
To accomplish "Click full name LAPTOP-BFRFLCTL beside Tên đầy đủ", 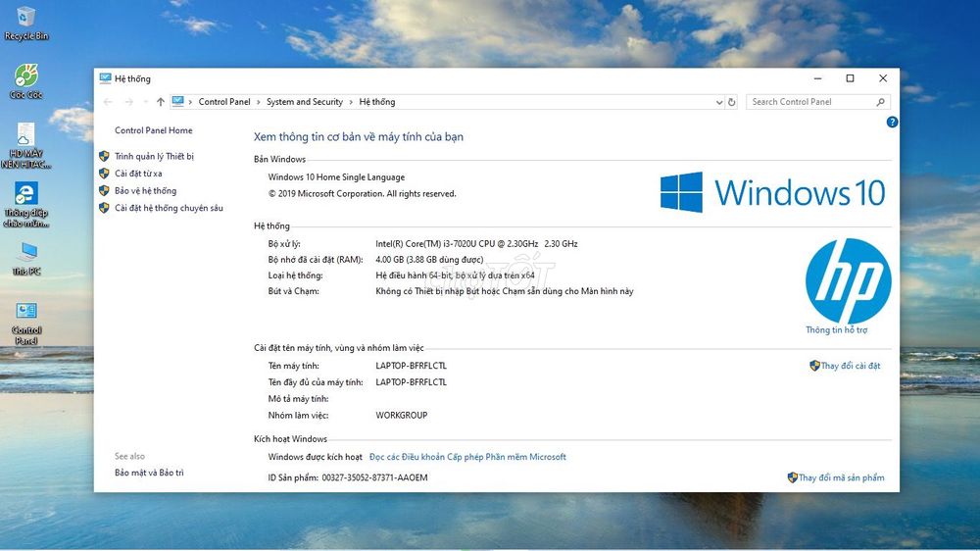I will coord(411,381).
